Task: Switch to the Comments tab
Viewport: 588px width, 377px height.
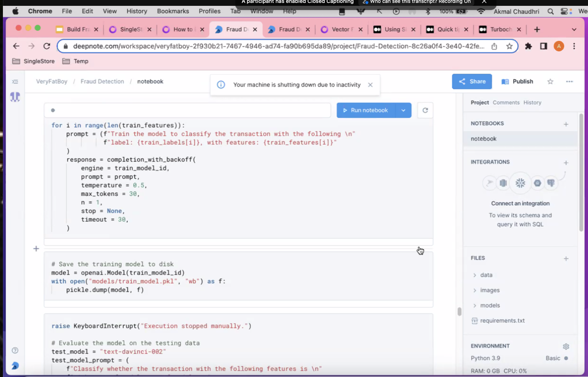Action: point(506,102)
